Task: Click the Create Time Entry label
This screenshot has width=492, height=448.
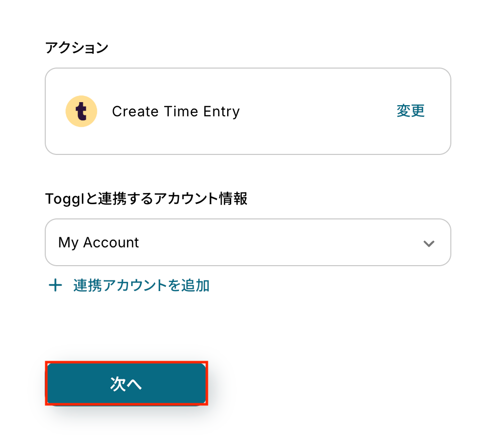Action: pos(176,112)
